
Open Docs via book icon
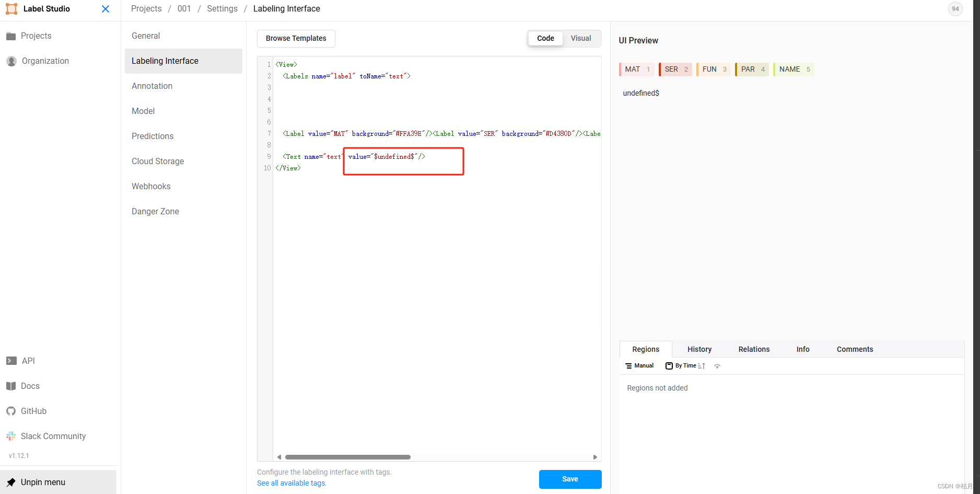11,386
